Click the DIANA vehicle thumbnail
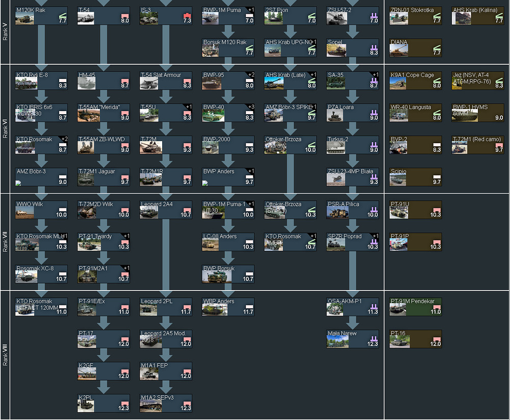 pyautogui.click(x=399, y=51)
